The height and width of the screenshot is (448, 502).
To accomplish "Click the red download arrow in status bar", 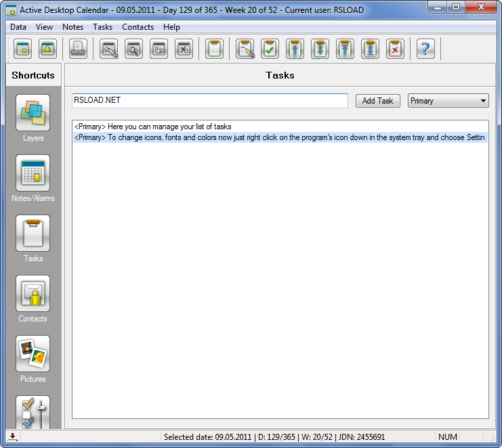I will coord(12,436).
